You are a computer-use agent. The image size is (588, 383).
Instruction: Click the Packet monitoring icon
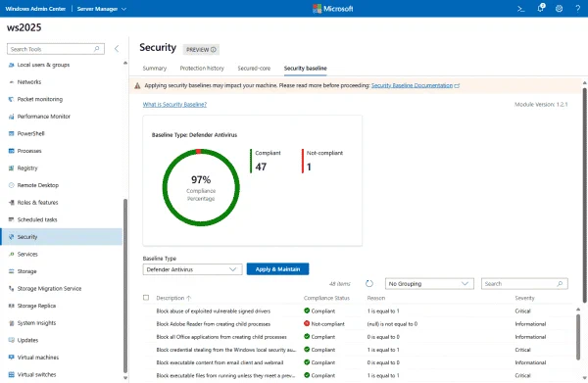tap(11, 99)
